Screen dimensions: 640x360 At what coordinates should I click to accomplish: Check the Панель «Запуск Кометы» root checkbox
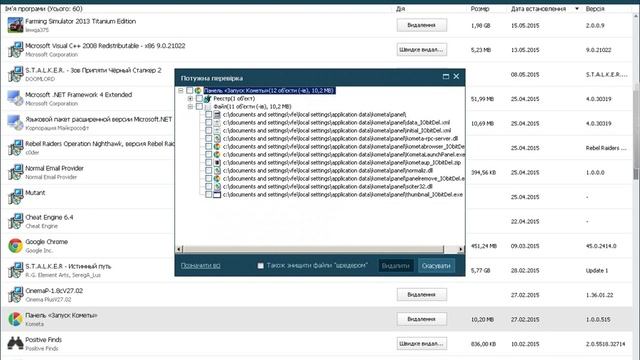189,90
